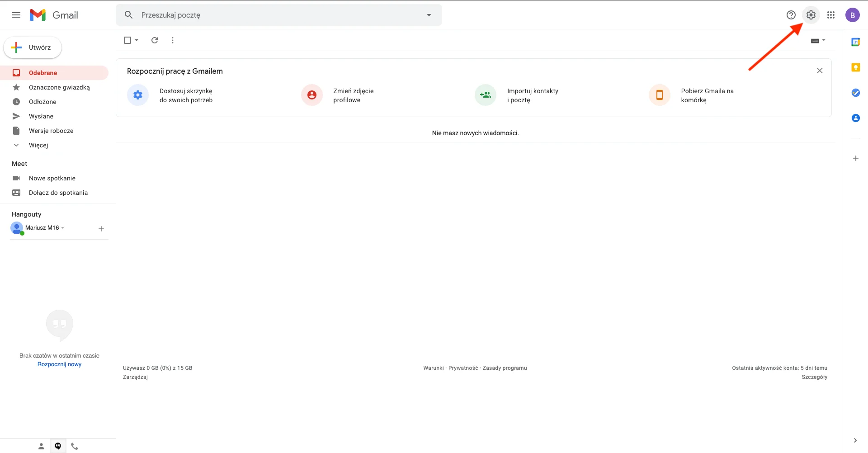This screenshot has width=868, height=453.
Task: Click the Utwórz compose button
Action: pyautogui.click(x=33, y=47)
